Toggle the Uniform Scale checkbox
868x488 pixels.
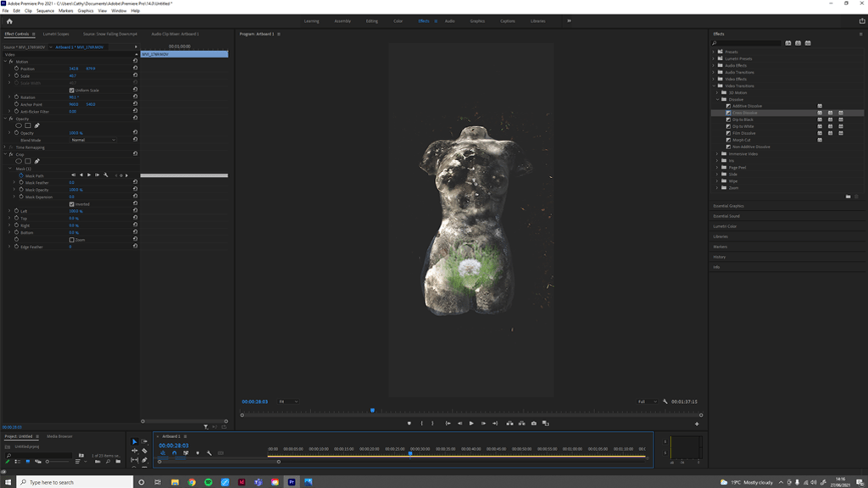point(71,90)
